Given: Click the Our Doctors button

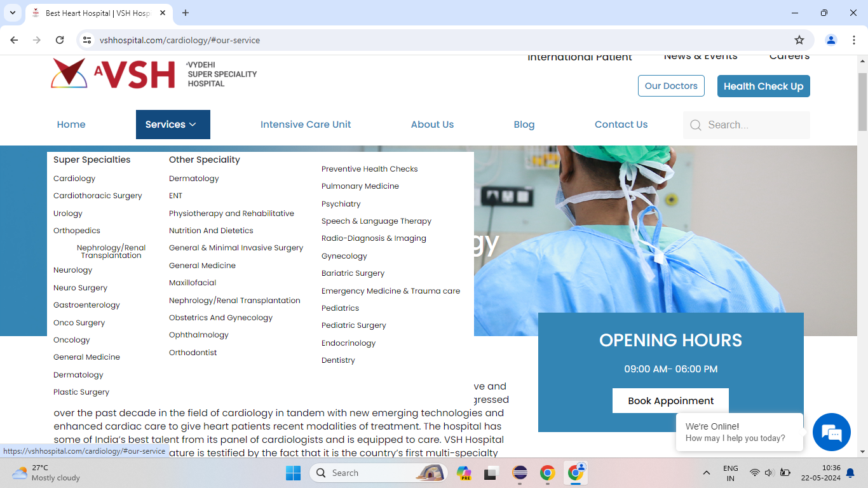Looking at the screenshot, I should pos(671,86).
